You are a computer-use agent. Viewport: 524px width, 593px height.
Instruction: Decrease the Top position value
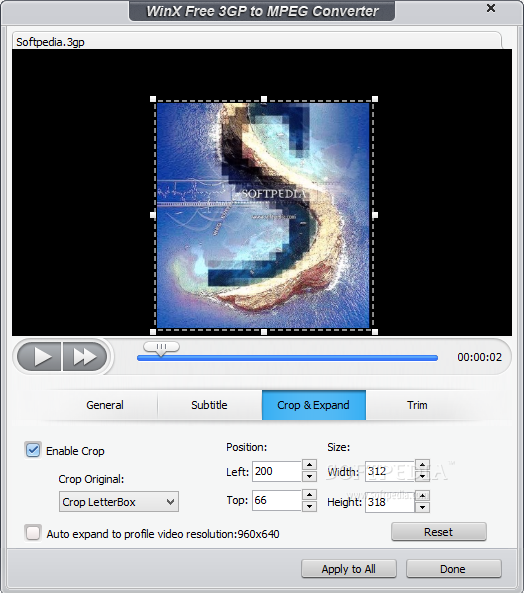pyautogui.click(x=309, y=506)
